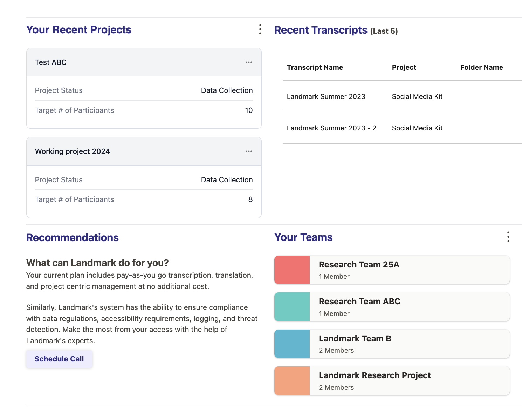522x420 pixels.
Task: Open the Working project 2024 title
Action: tap(73, 151)
